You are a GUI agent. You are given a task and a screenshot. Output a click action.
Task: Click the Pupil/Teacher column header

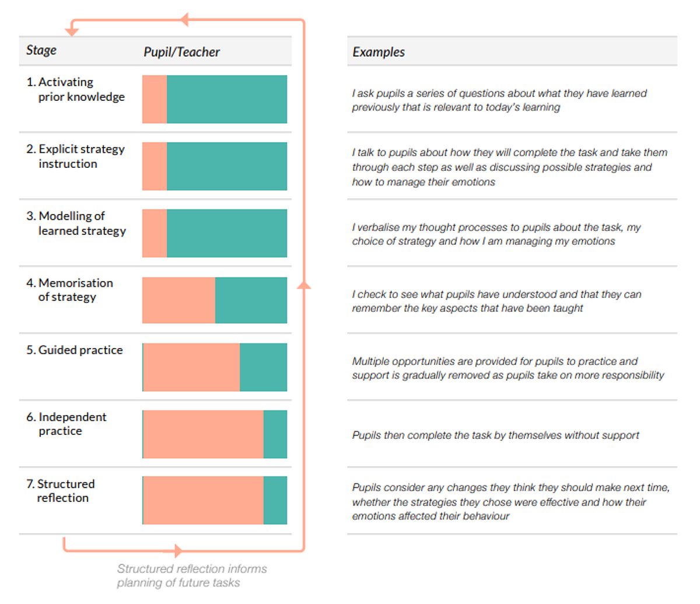[181, 52]
